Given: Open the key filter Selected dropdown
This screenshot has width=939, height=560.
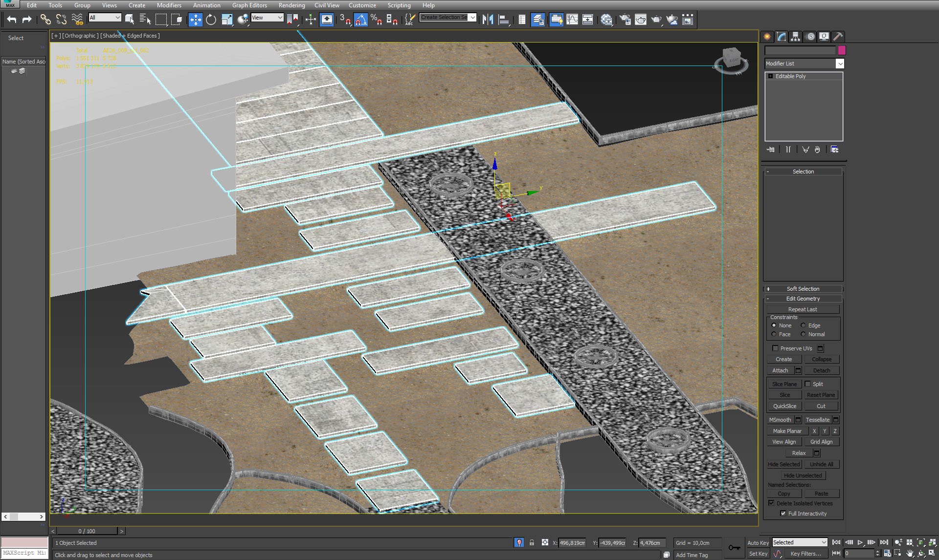Looking at the screenshot, I should pyautogui.click(x=800, y=542).
